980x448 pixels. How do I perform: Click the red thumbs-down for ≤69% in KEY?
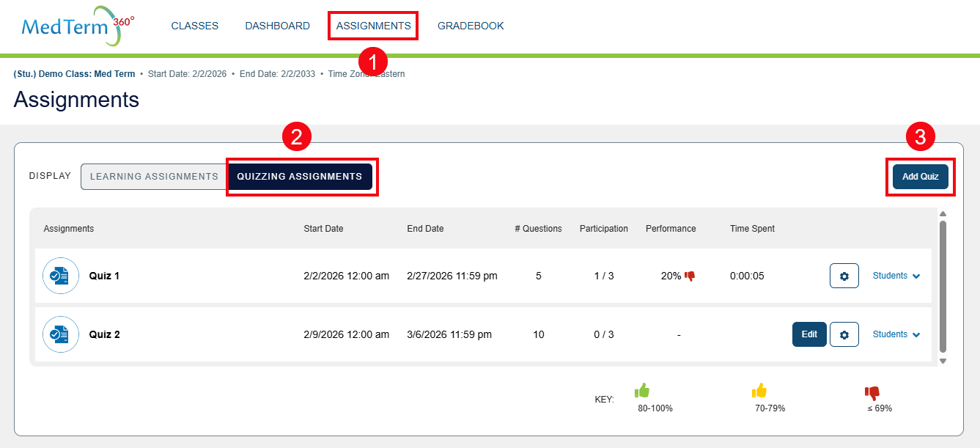872,392
